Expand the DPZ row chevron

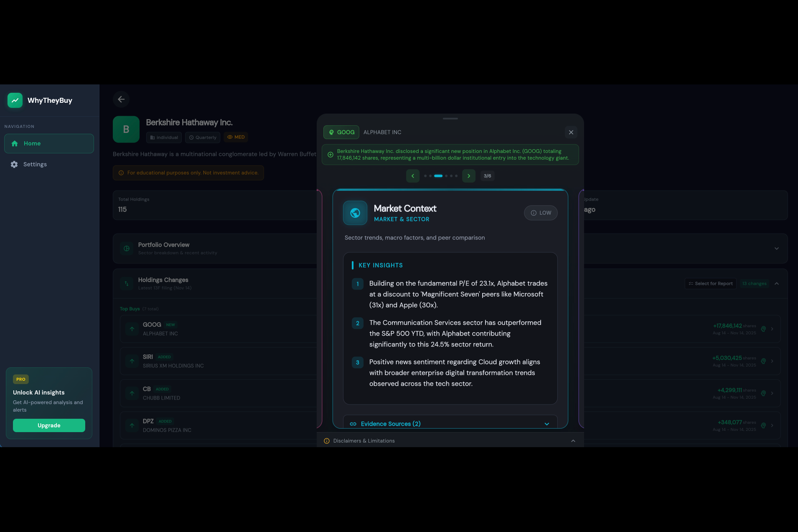click(x=772, y=425)
